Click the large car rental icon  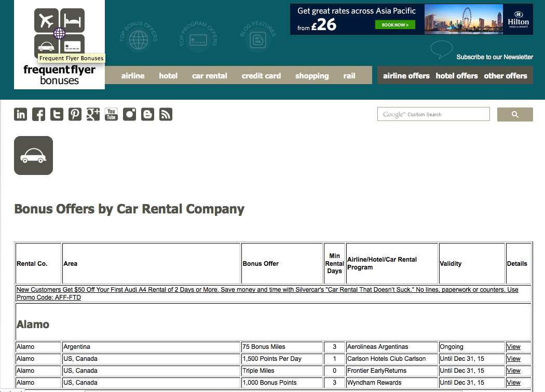33,155
